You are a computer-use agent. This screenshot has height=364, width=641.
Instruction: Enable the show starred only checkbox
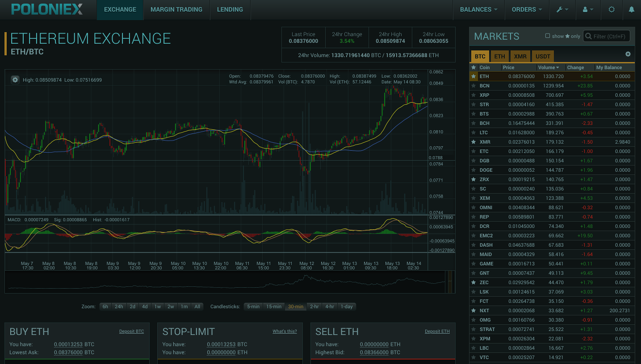548,36
